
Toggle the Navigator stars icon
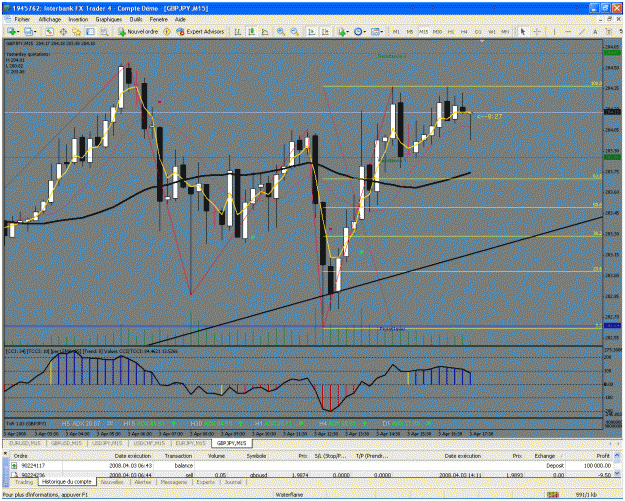point(76,31)
